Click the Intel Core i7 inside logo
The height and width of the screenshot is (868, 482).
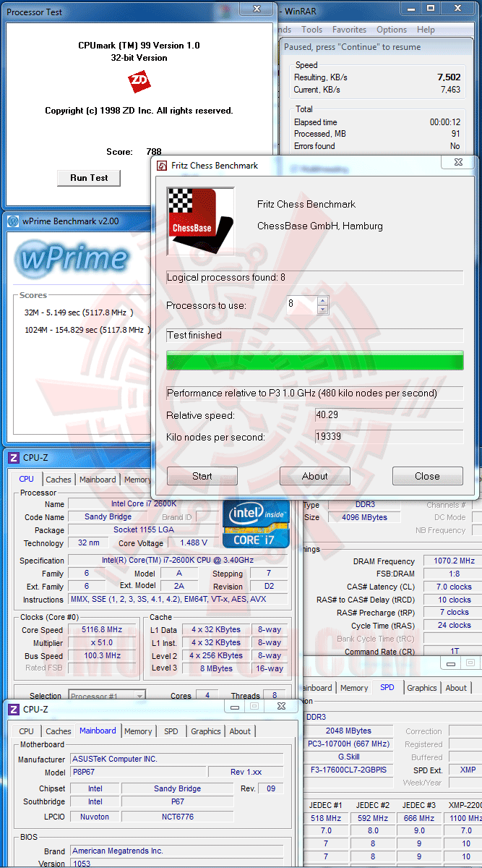pyautogui.click(x=256, y=523)
